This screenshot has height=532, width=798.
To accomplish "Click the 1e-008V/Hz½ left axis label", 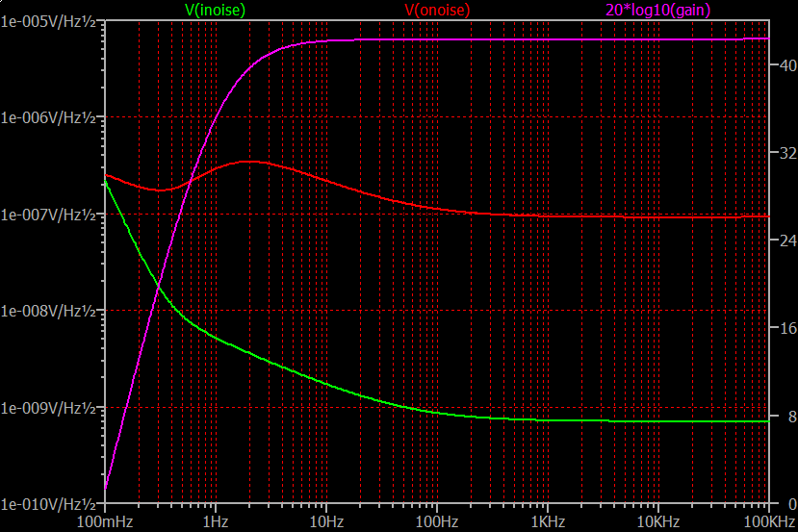I will click(48, 311).
